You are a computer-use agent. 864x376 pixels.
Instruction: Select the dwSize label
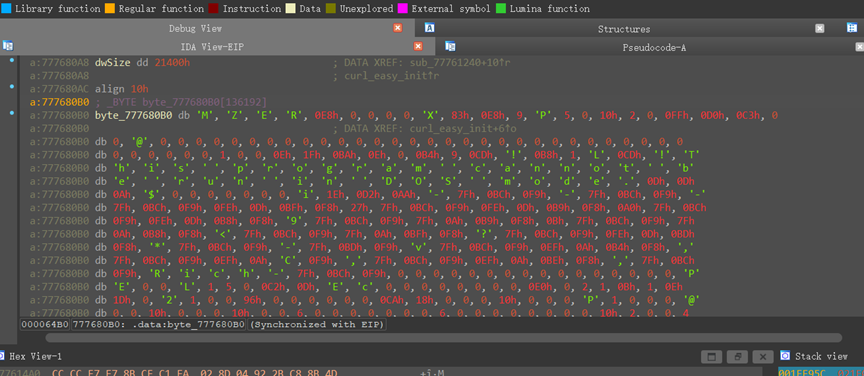point(112,62)
